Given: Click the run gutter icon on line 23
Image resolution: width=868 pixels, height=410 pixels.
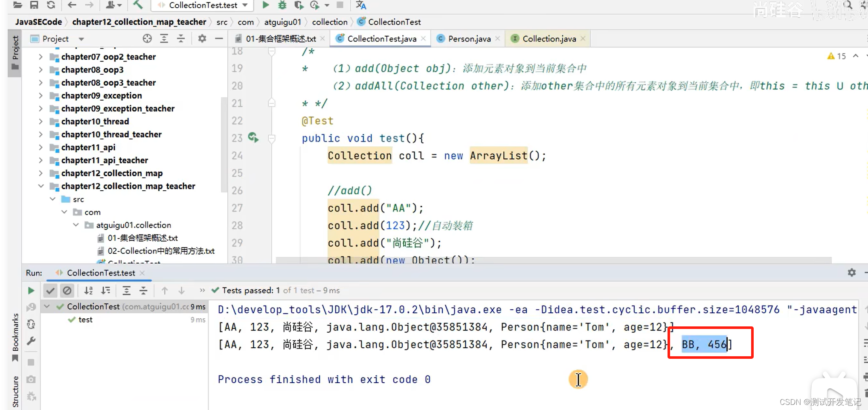Looking at the screenshot, I should [253, 137].
